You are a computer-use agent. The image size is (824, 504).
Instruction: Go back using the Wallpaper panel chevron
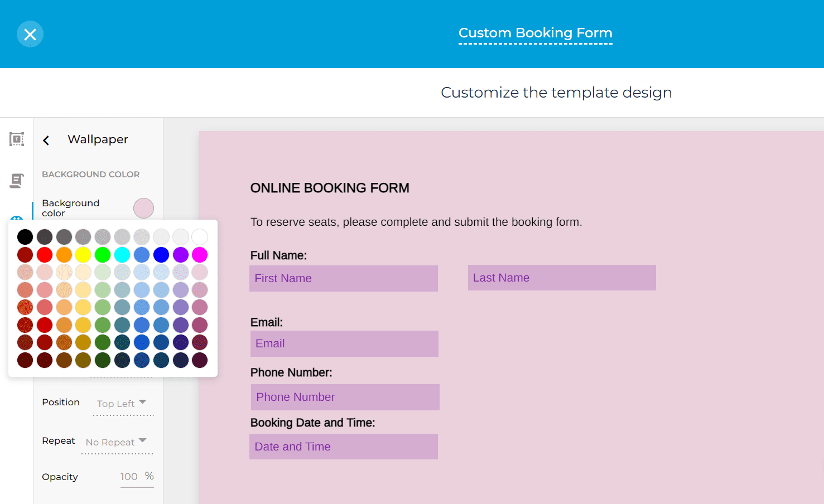click(x=46, y=140)
